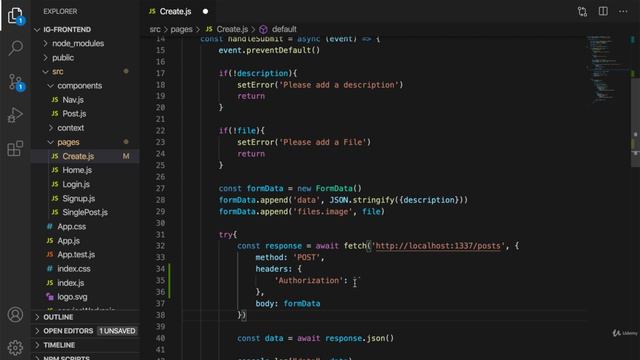Image resolution: width=640 pixels, height=360 pixels.
Task: Open the index.js file
Action: (71, 283)
